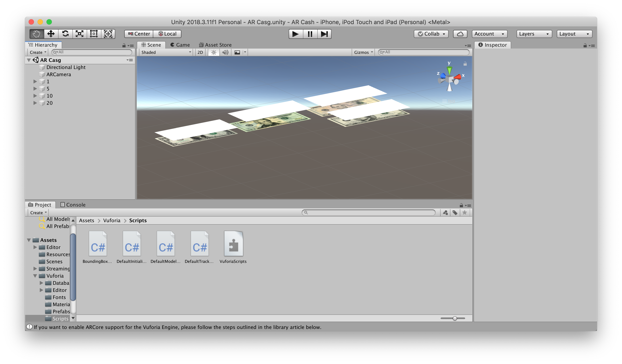This screenshot has width=622, height=364.
Task: Open Project Create menu
Action: 38,213
